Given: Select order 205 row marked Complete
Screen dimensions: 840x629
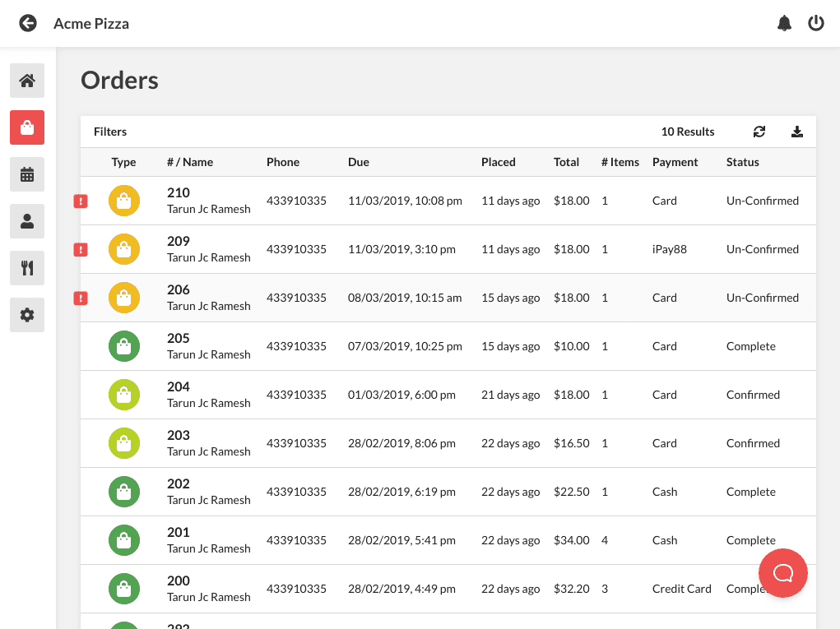Looking at the screenshot, I should (448, 346).
